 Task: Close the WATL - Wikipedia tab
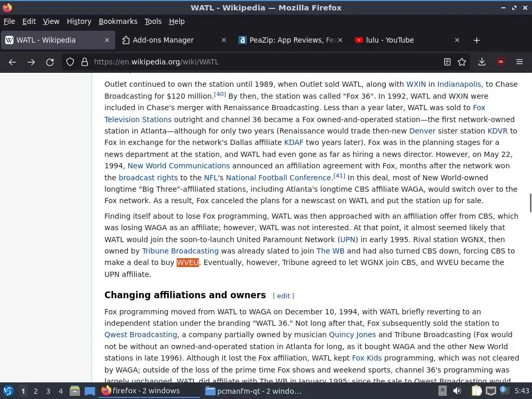[x=107, y=40]
